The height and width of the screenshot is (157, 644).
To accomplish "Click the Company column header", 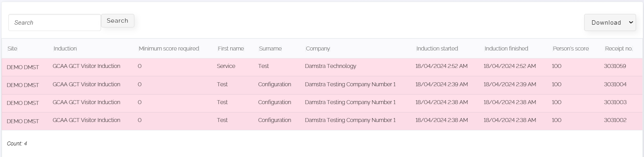I will pos(318,48).
